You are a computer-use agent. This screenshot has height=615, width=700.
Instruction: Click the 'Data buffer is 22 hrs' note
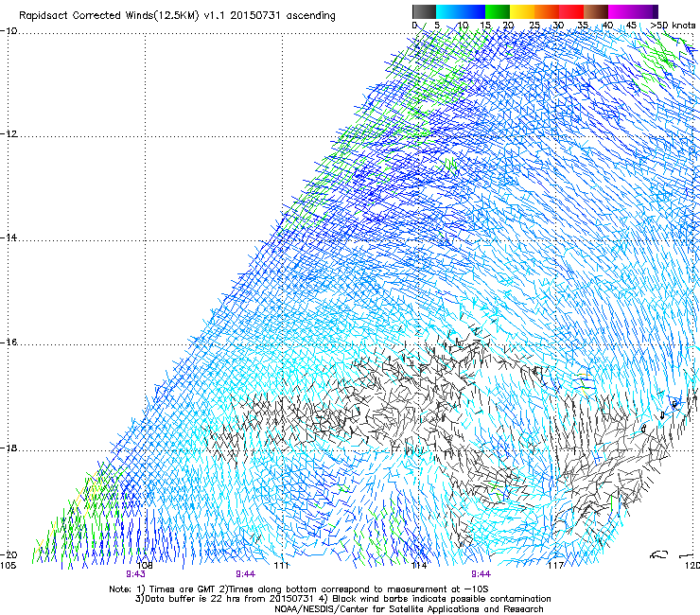point(342,599)
